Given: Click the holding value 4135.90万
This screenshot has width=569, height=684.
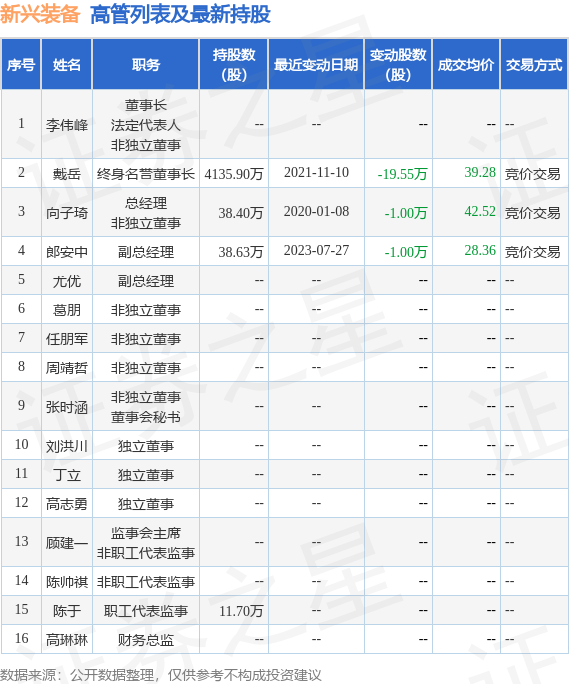Looking at the screenshot, I should (234, 174).
